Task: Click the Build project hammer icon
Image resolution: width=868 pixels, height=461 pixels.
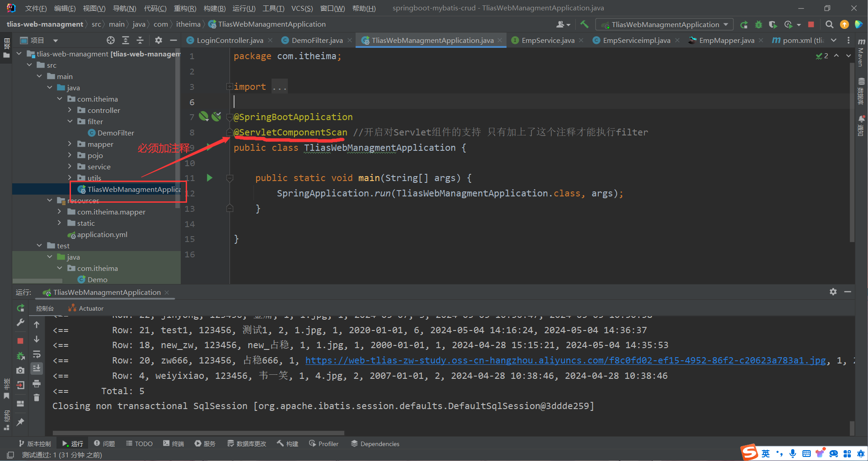Action: pyautogui.click(x=584, y=24)
